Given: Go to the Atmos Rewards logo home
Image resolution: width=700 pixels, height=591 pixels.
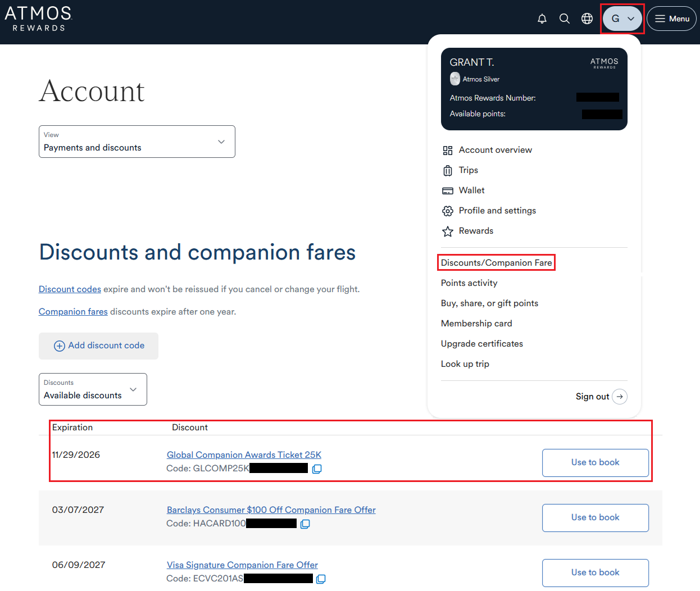Looking at the screenshot, I should pyautogui.click(x=38, y=19).
